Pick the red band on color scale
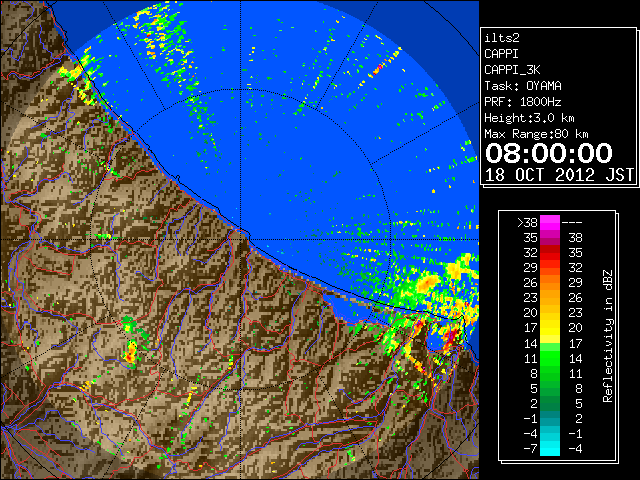 [x=550, y=253]
